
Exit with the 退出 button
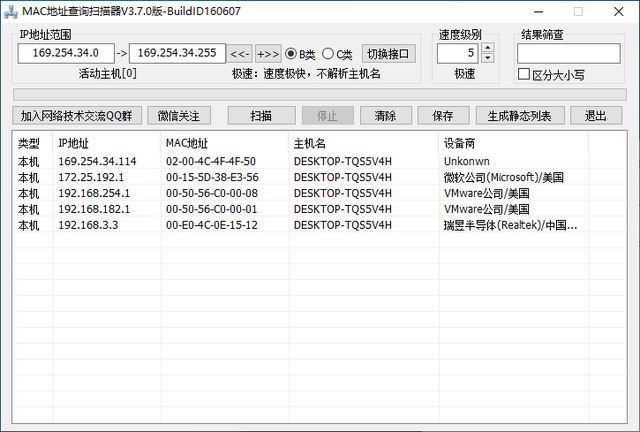pos(596,116)
